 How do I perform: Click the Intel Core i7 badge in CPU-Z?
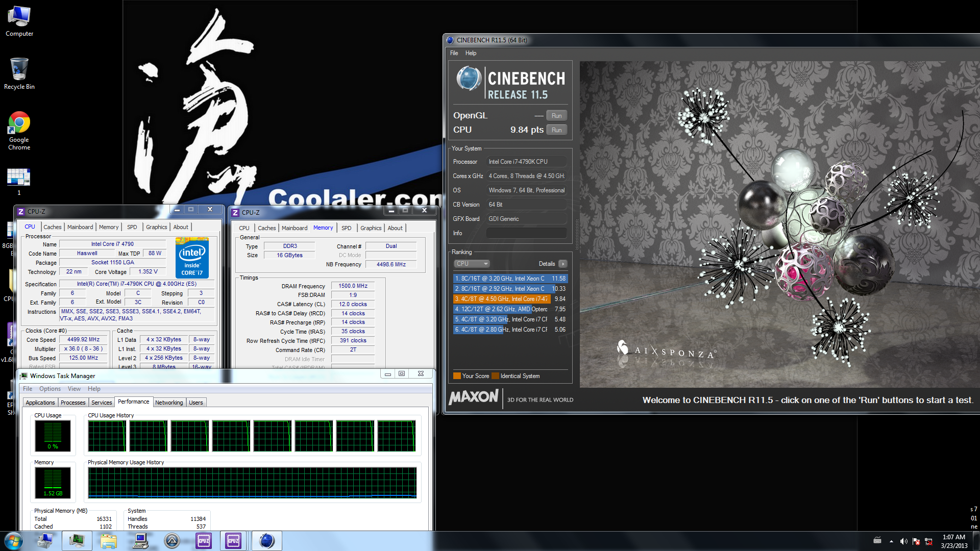tap(192, 258)
